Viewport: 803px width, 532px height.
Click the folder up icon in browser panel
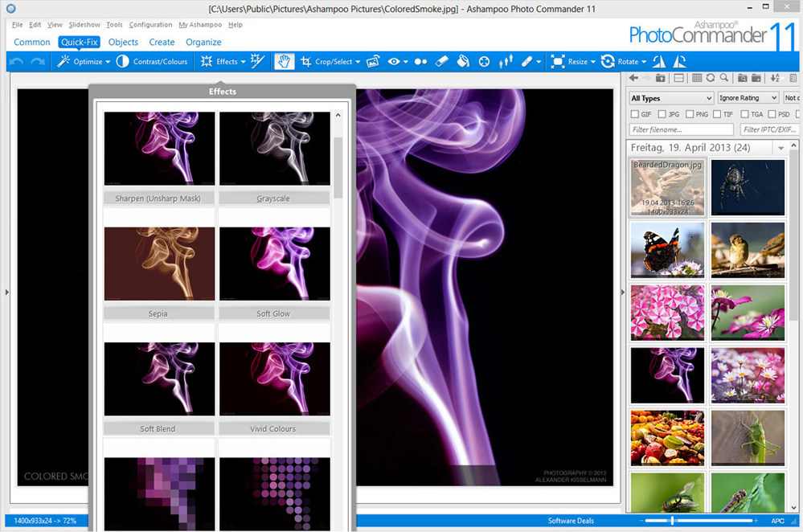point(661,78)
